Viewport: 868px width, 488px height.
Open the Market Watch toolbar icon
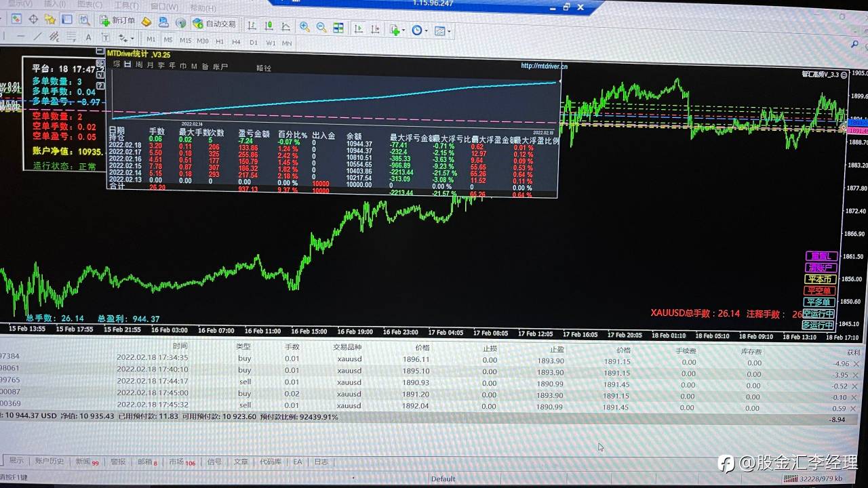(16, 19)
